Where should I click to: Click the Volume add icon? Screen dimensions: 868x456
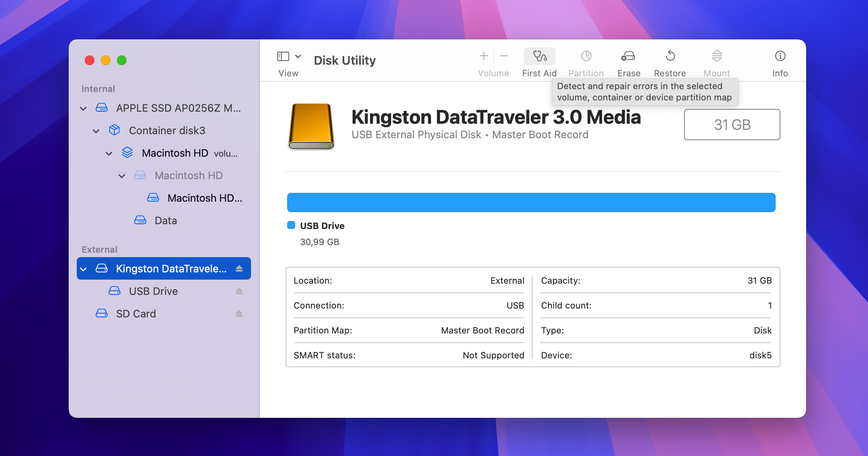coord(483,56)
